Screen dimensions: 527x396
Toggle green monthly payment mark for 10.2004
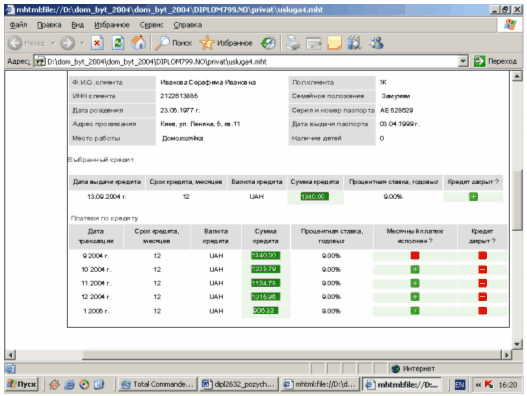click(x=415, y=269)
